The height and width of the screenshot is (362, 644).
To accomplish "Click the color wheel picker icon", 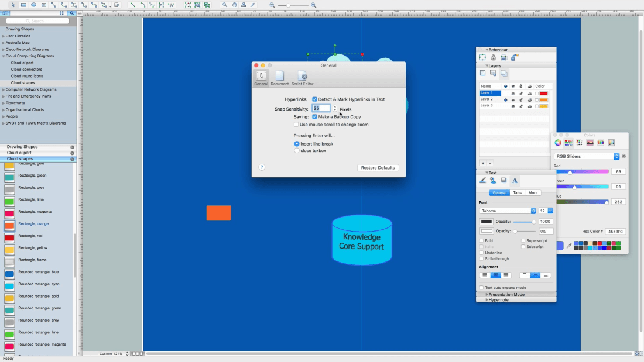I will point(558,143).
